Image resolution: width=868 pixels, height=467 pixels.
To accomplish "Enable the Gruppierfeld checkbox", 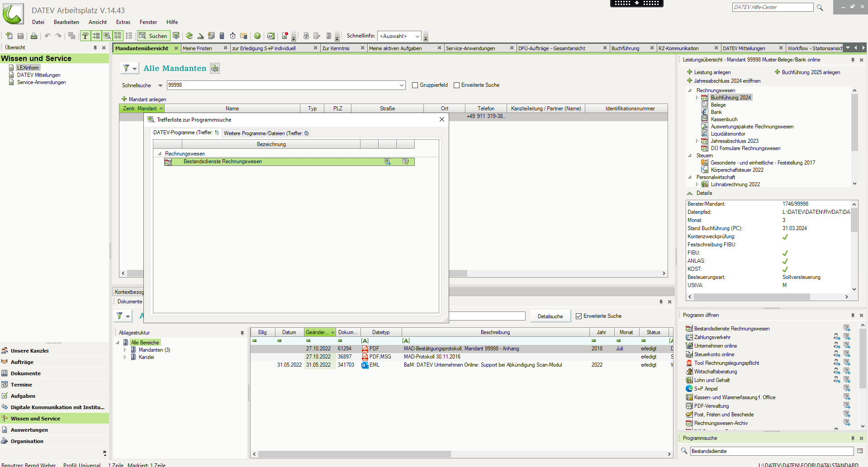I will click(x=415, y=85).
